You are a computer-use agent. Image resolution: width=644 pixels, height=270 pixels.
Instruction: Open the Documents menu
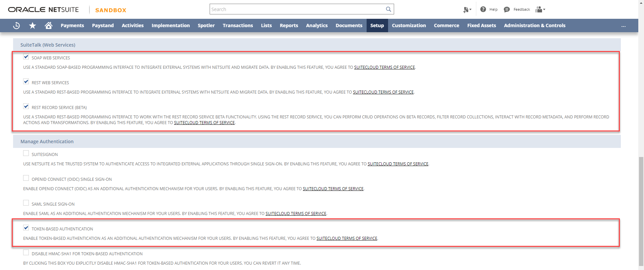click(349, 25)
